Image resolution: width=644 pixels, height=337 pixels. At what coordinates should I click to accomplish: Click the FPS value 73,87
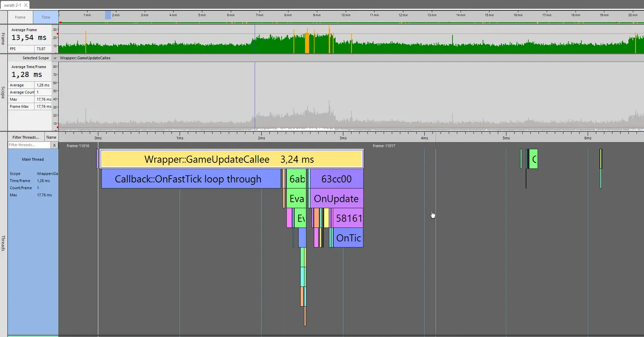(41, 49)
